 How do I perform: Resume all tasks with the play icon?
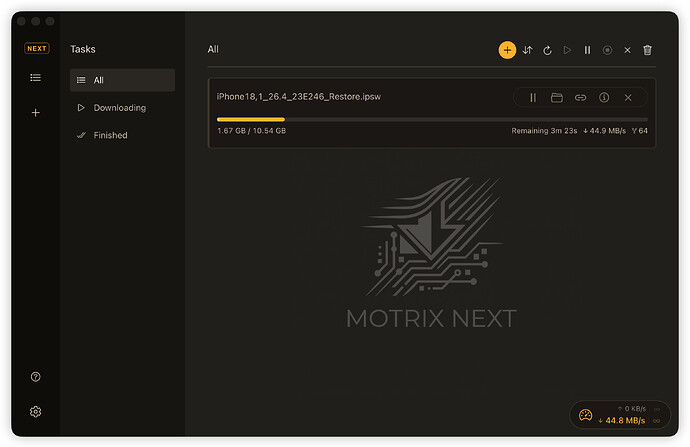pos(567,50)
